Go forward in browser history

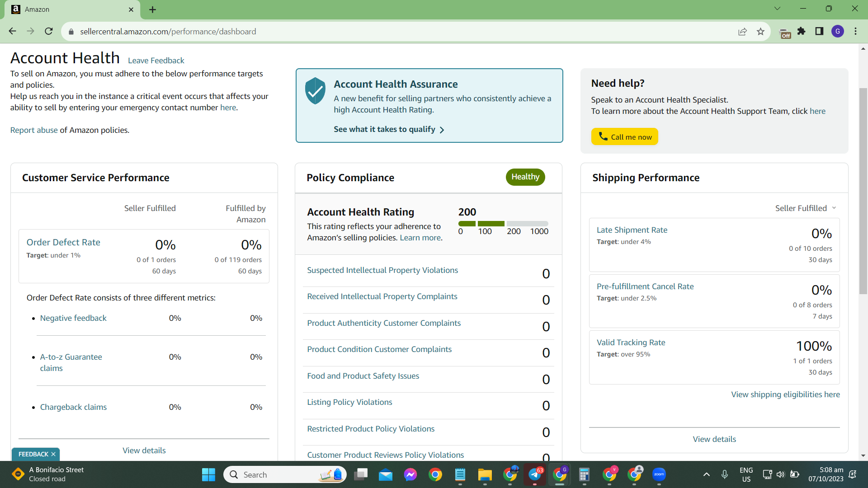(30, 31)
